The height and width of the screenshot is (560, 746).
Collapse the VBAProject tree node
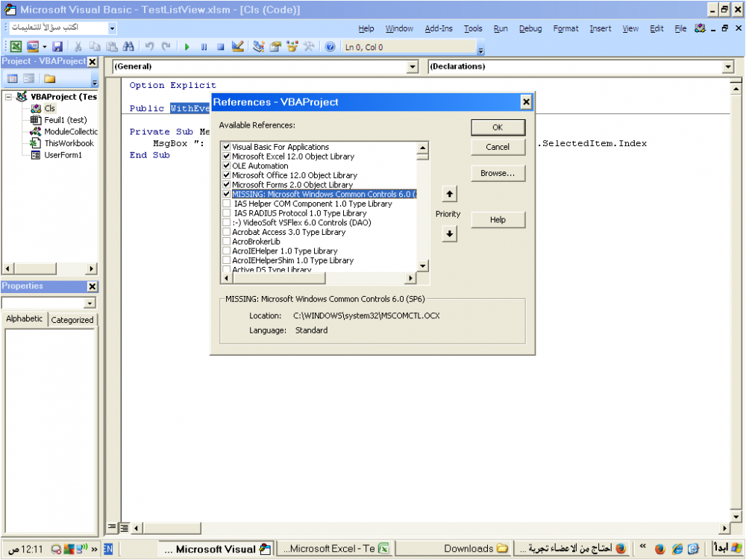click(8, 97)
